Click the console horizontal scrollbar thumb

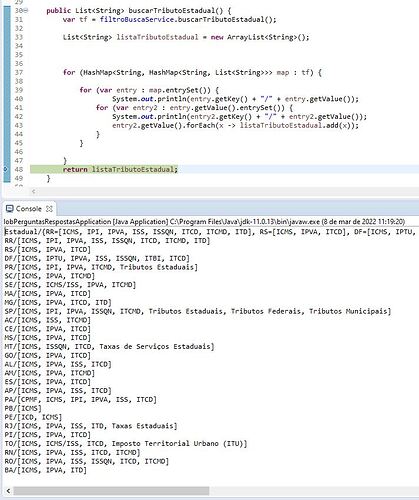(111, 491)
